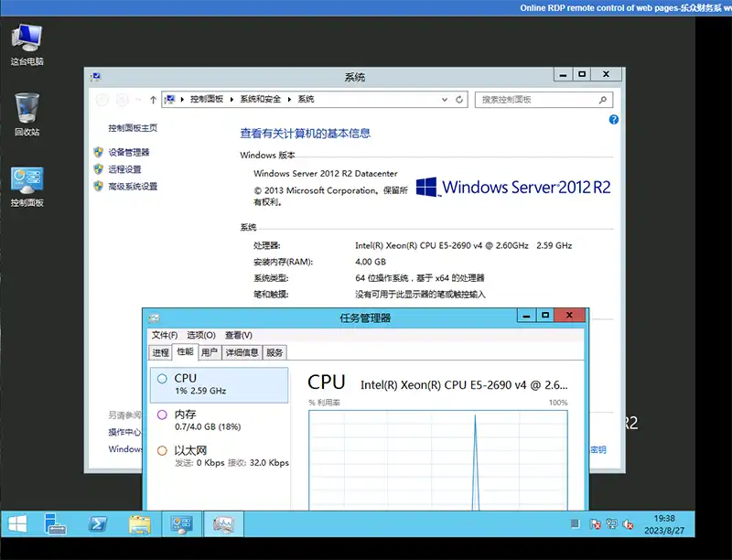
Task: Open 远程设置 link
Action: pyautogui.click(x=124, y=169)
